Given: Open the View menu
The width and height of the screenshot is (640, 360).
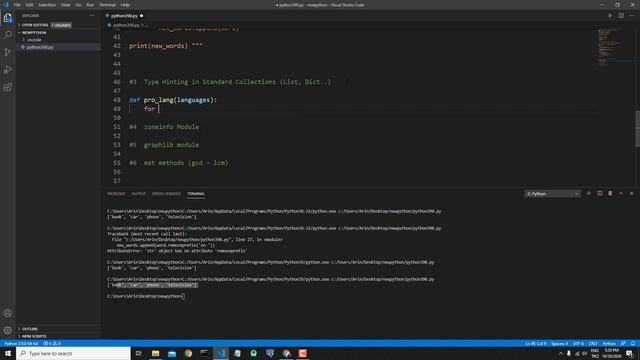Looking at the screenshot, I should click(66, 5).
